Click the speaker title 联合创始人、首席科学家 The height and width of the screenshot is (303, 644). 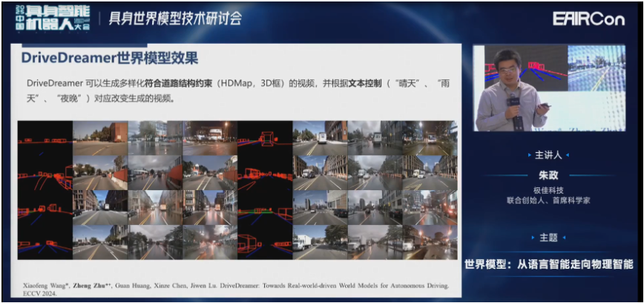(x=549, y=200)
